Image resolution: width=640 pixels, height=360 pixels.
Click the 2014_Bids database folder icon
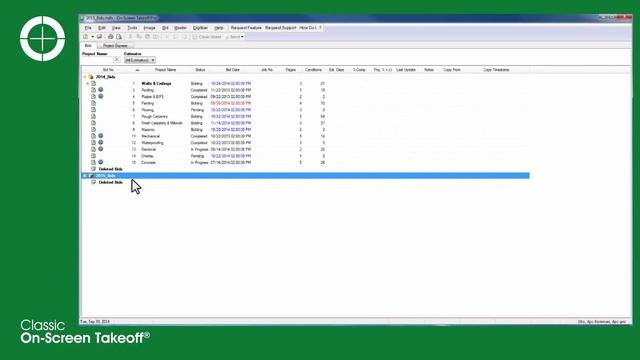click(91, 77)
